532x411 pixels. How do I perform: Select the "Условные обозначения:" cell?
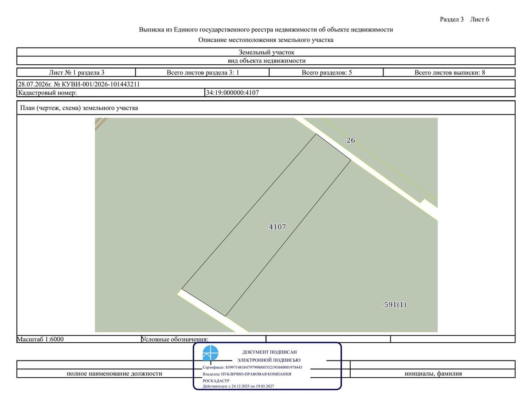[203, 339]
